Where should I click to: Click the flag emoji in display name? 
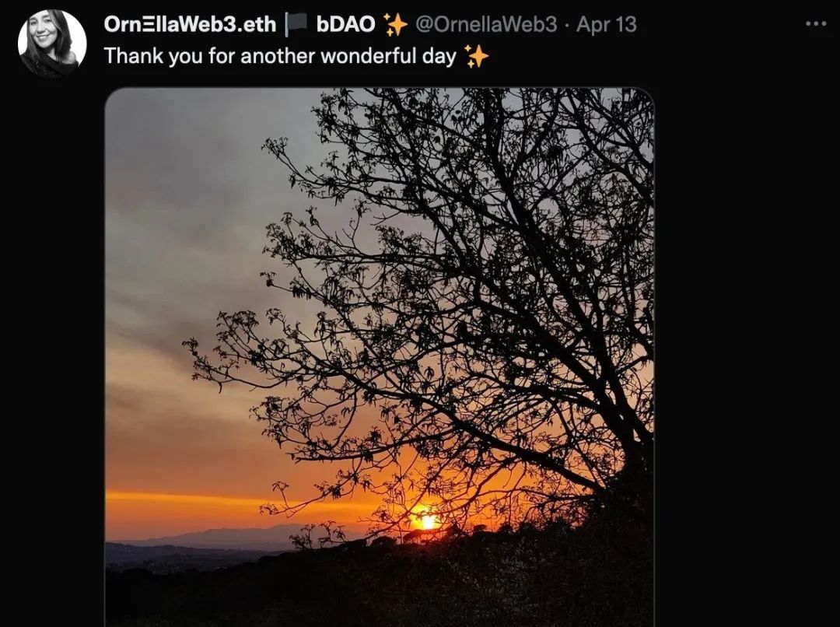coord(296,24)
